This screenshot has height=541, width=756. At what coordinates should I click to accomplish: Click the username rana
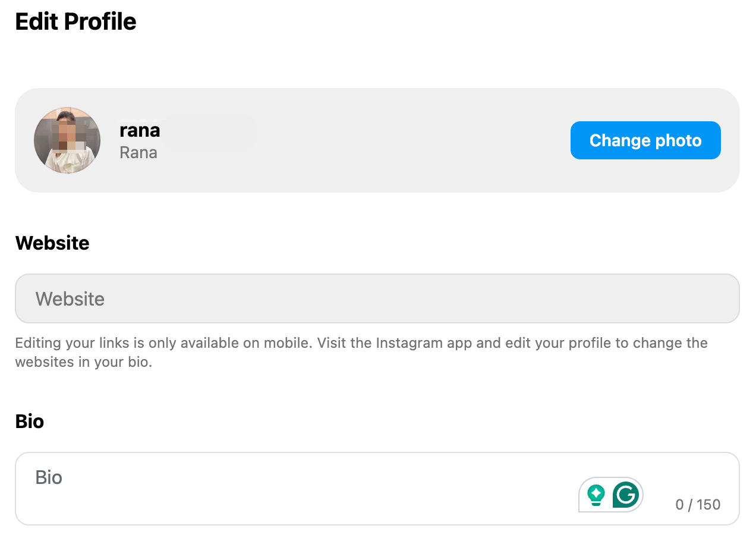coord(139,130)
